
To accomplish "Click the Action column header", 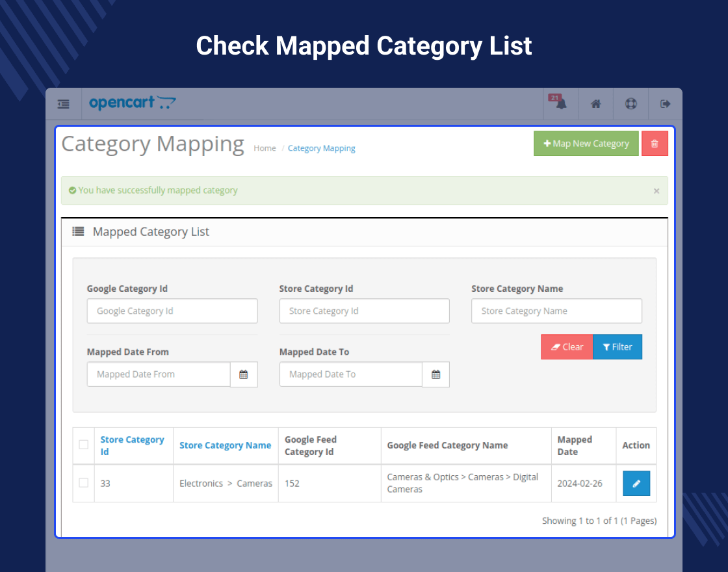I will [x=636, y=445].
